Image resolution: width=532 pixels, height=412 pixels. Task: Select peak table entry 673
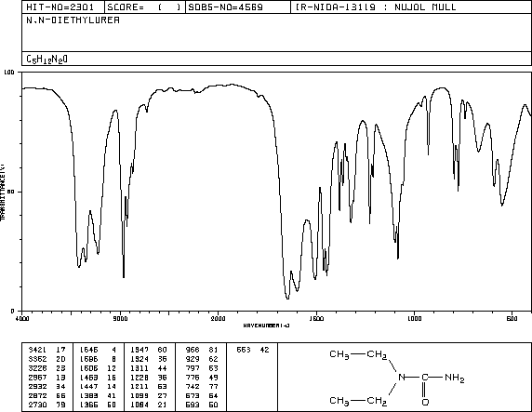click(193, 395)
